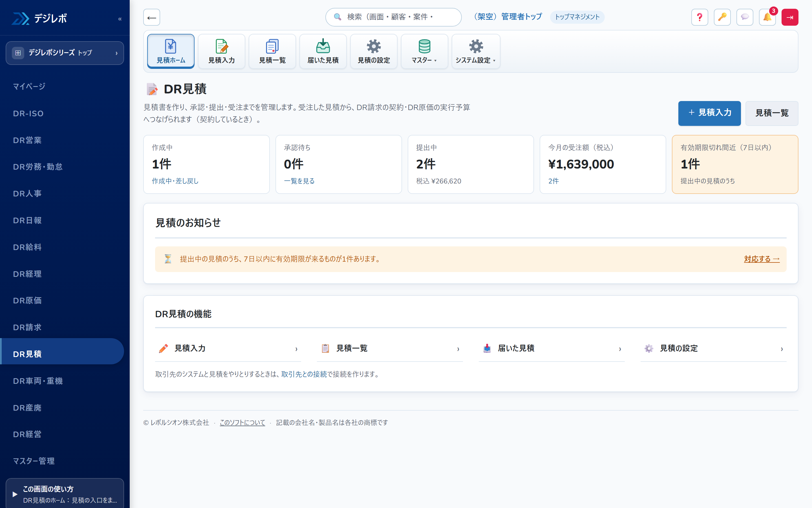Open 見積の設定 gear toolbar icon
The height and width of the screenshot is (508, 812).
(374, 51)
